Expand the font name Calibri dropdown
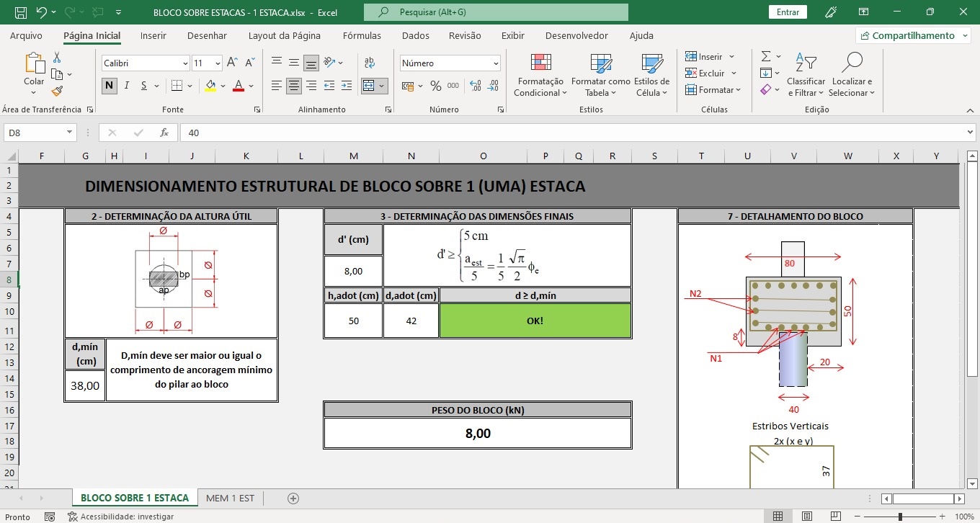This screenshot has width=980, height=523. (x=185, y=63)
